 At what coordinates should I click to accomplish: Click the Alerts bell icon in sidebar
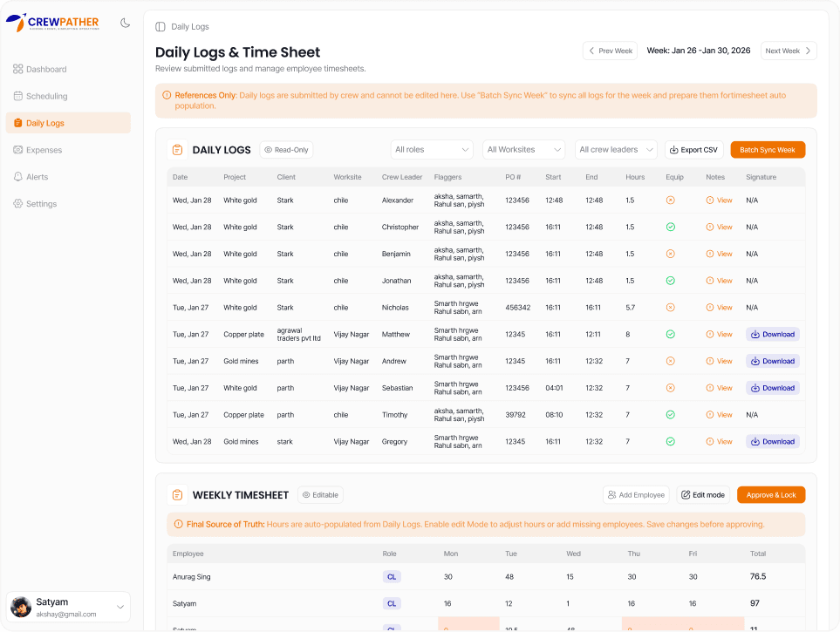(18, 177)
